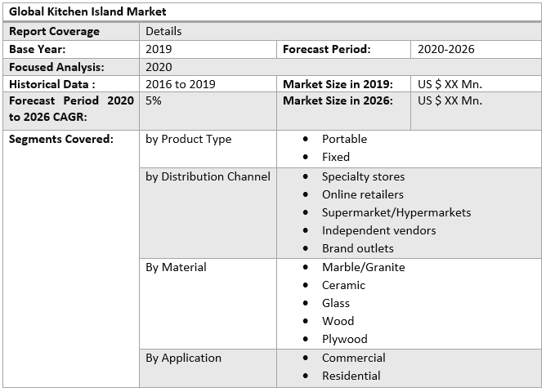546x392 pixels.
Task: Select the 'Report Coverage' header cell
Action: click(54, 31)
